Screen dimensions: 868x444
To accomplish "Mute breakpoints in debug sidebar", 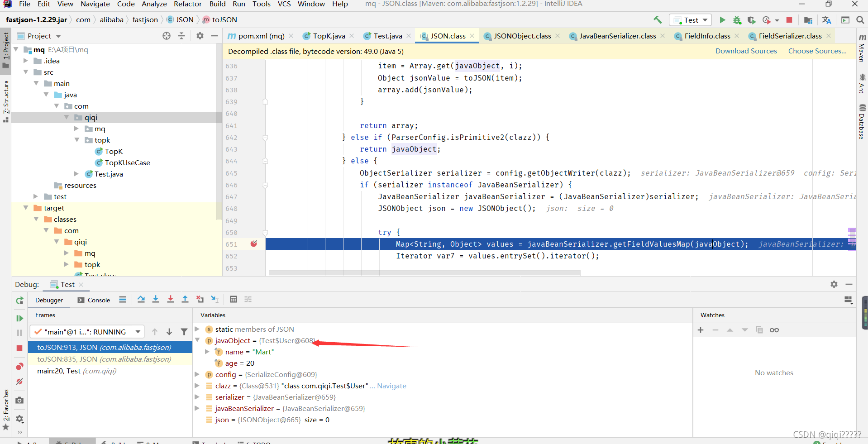I will pyautogui.click(x=19, y=382).
